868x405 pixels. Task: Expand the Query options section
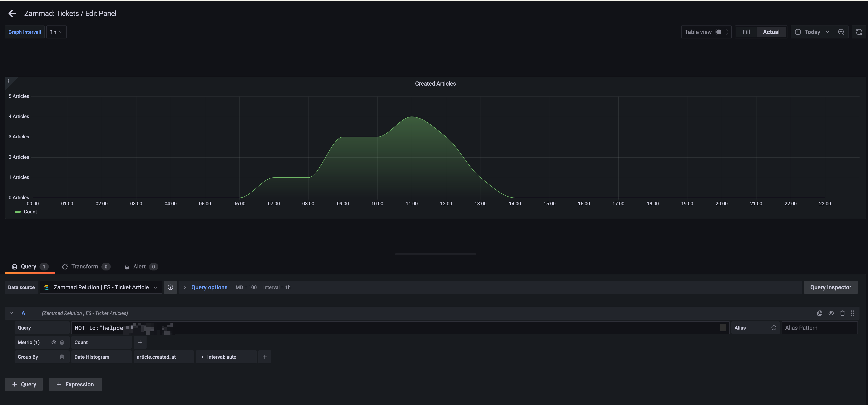click(209, 287)
